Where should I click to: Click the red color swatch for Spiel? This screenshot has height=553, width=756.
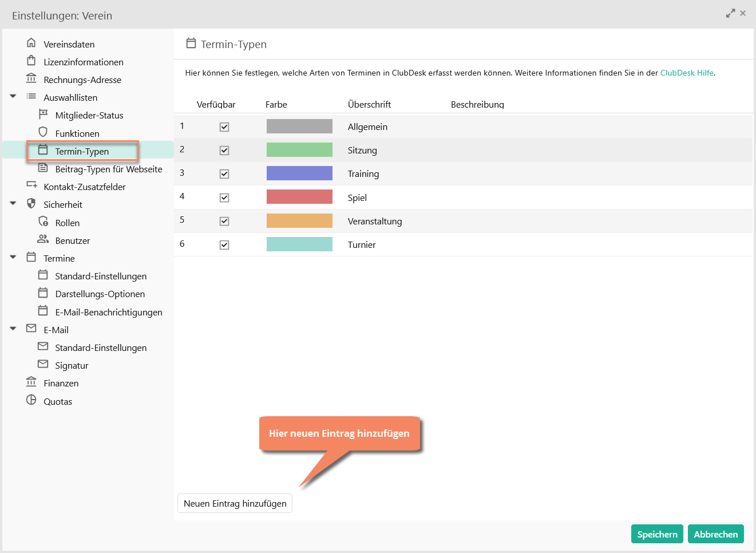(x=299, y=197)
